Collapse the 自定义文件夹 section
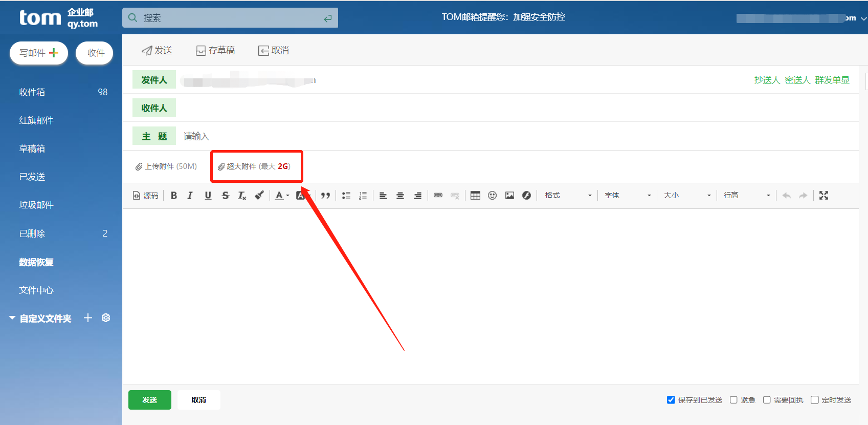Screen dimensions: 868x425 12,318
